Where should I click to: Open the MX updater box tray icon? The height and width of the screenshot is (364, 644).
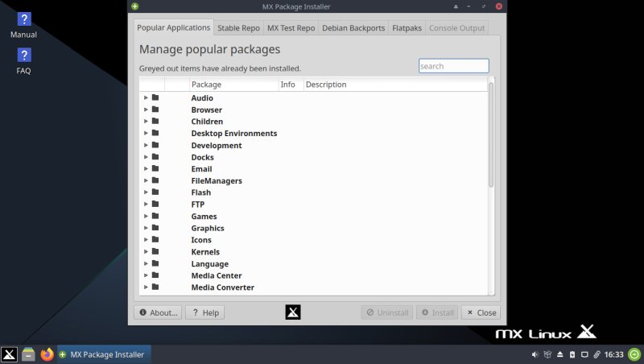[547, 354]
